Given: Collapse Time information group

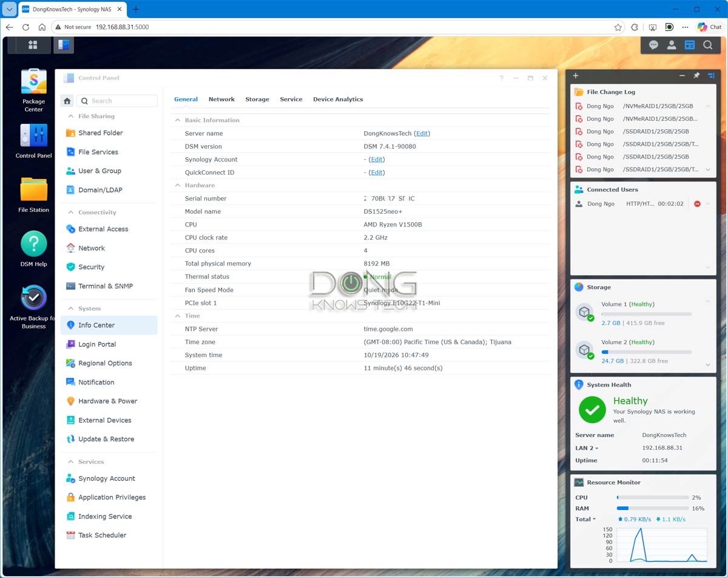Looking at the screenshot, I should tap(178, 316).
